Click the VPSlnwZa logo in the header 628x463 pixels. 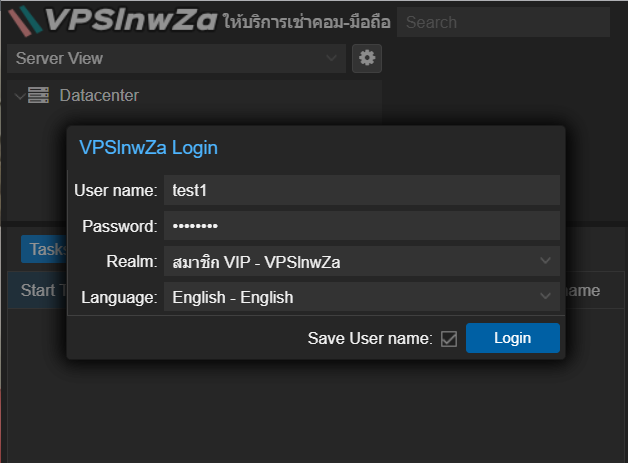pos(112,21)
